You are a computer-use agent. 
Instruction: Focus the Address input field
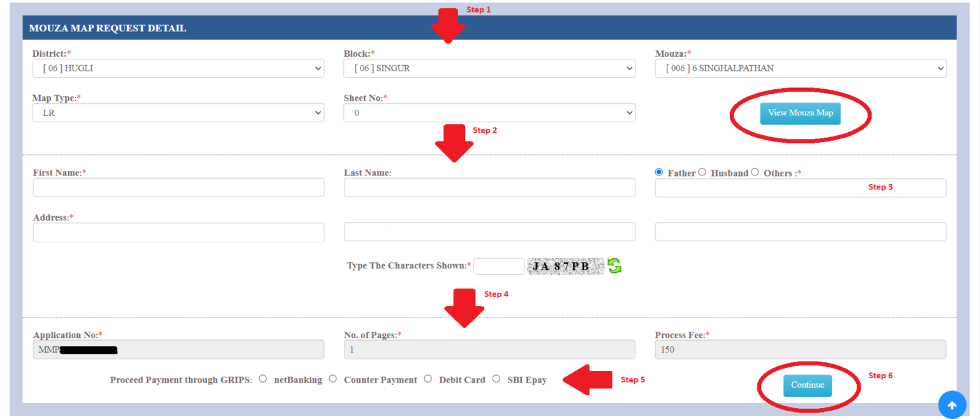pos(179,232)
